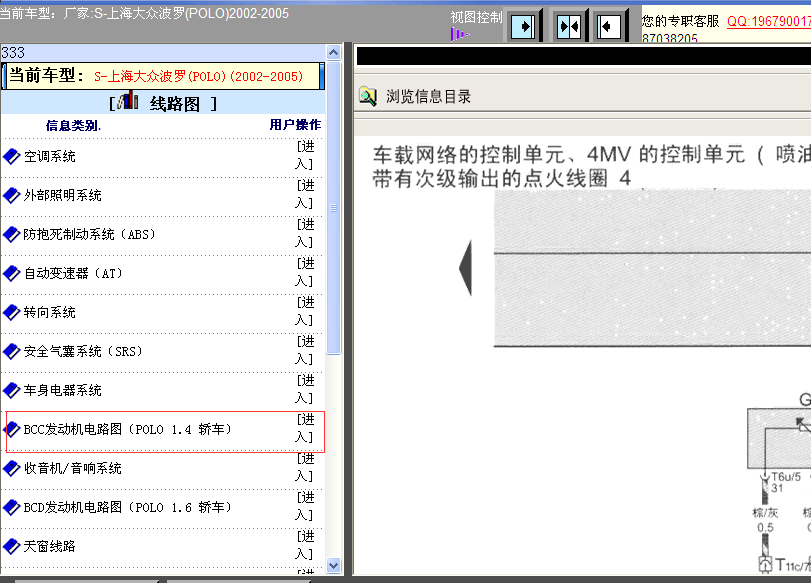Select BCD发动机电路图（POLO 1.6 轿车）text
The width and height of the screenshot is (811, 583).
point(128,507)
